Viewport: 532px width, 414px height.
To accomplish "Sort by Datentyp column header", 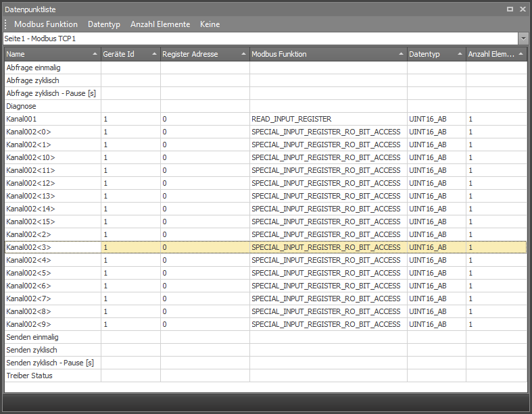I will point(436,54).
